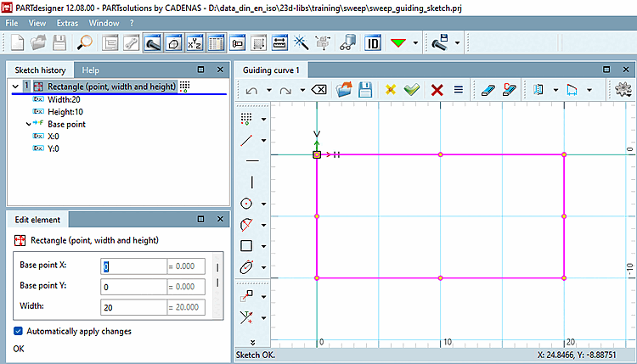Select the ellipse tool in the sketch palette
637x364 pixels.
pyautogui.click(x=246, y=267)
